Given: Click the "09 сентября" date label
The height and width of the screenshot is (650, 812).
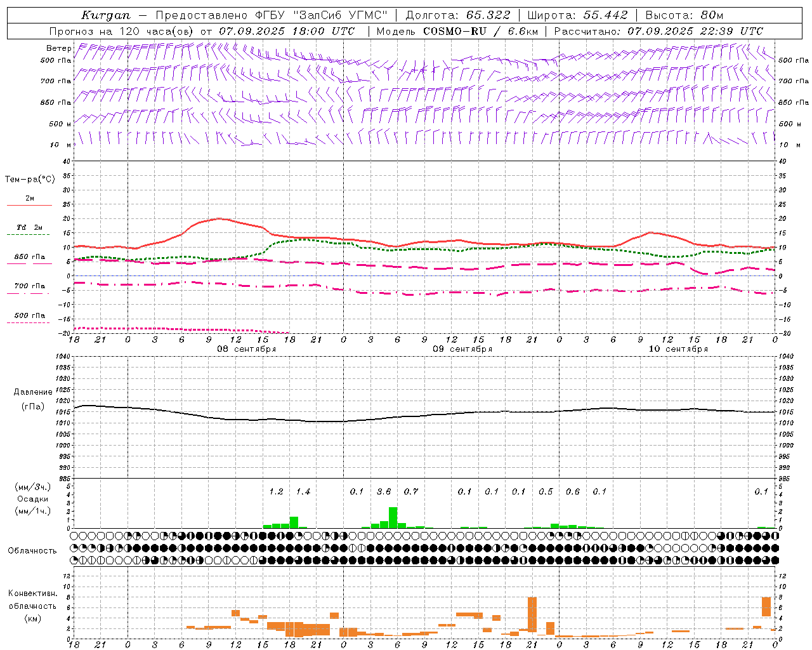Looking at the screenshot, I should coord(462,349).
